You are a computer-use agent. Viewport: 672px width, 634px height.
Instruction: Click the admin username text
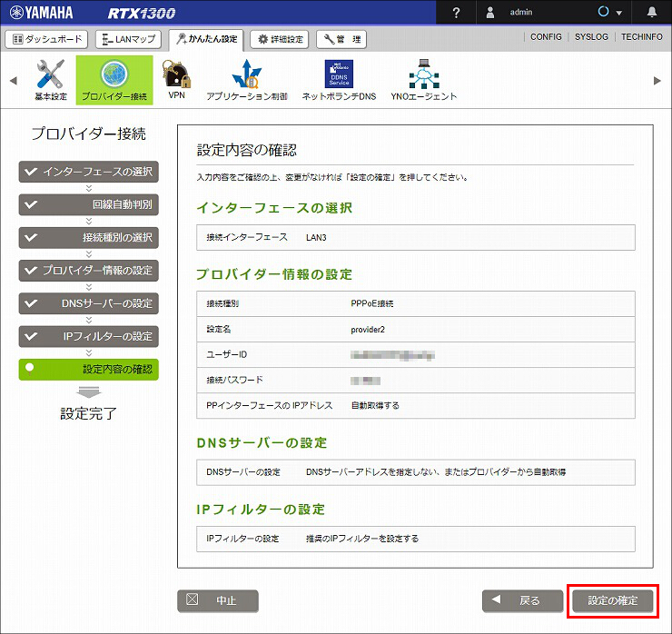(x=521, y=13)
